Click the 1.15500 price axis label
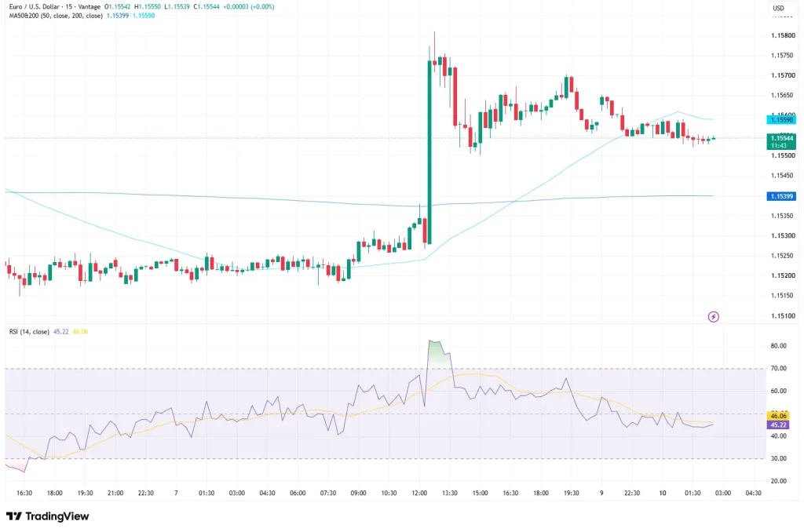Viewport: 804px width, 532px height. point(783,155)
